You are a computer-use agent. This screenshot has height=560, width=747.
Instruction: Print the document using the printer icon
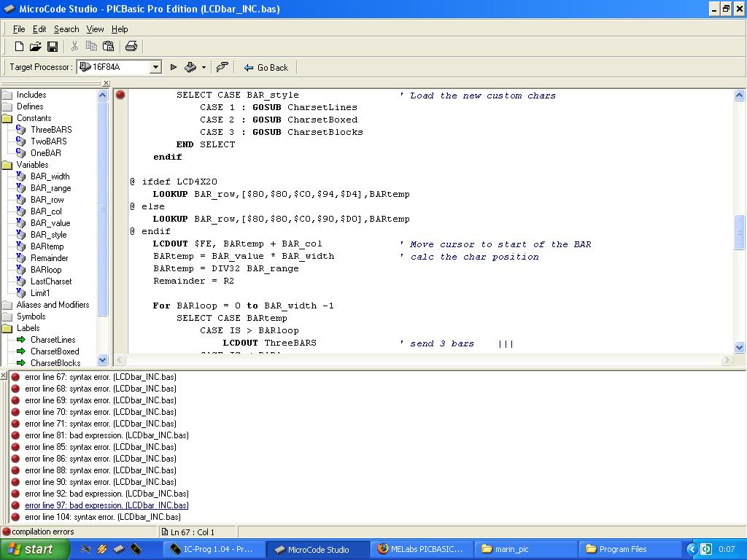point(131,47)
